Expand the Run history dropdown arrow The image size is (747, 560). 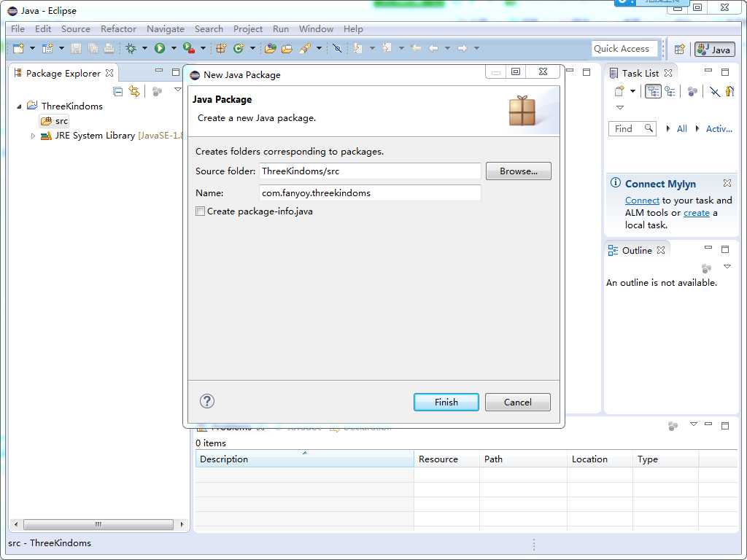click(x=174, y=48)
